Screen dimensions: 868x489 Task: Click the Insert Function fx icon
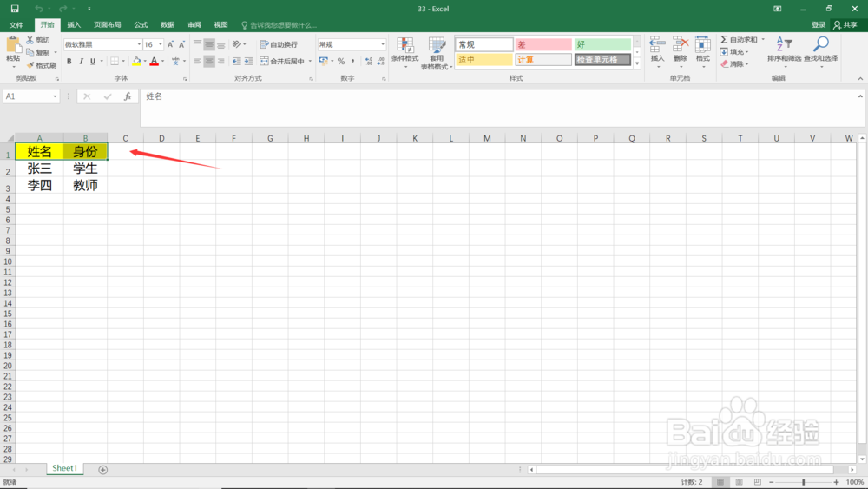click(128, 96)
